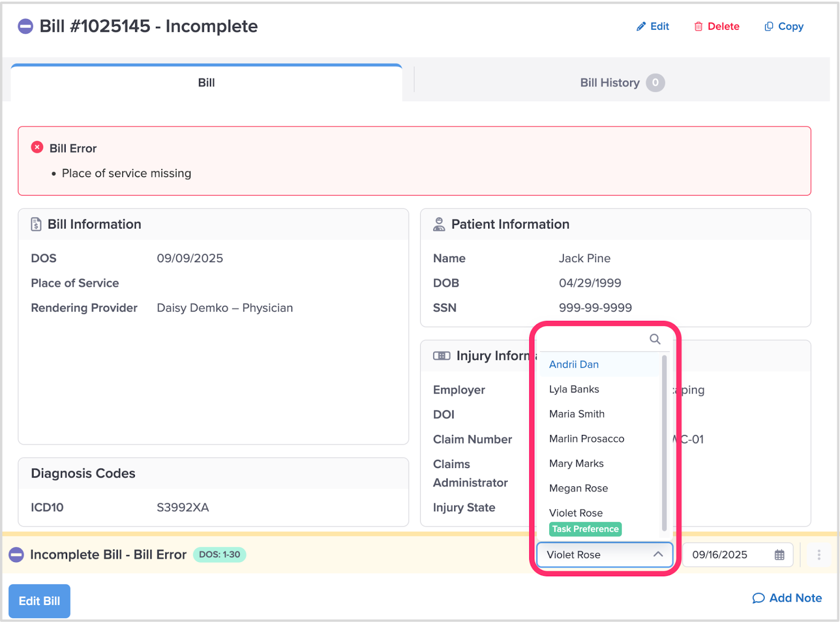
Task: Copy the bill using the Copy link
Action: tap(784, 26)
